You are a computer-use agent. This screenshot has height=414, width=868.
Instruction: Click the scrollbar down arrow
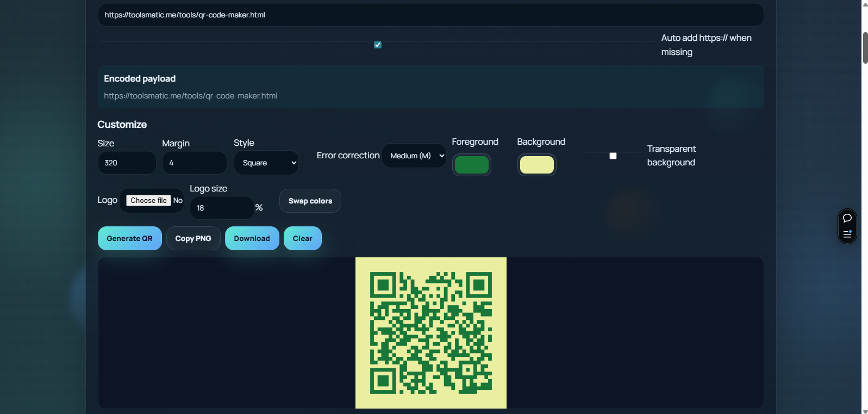pos(865,411)
